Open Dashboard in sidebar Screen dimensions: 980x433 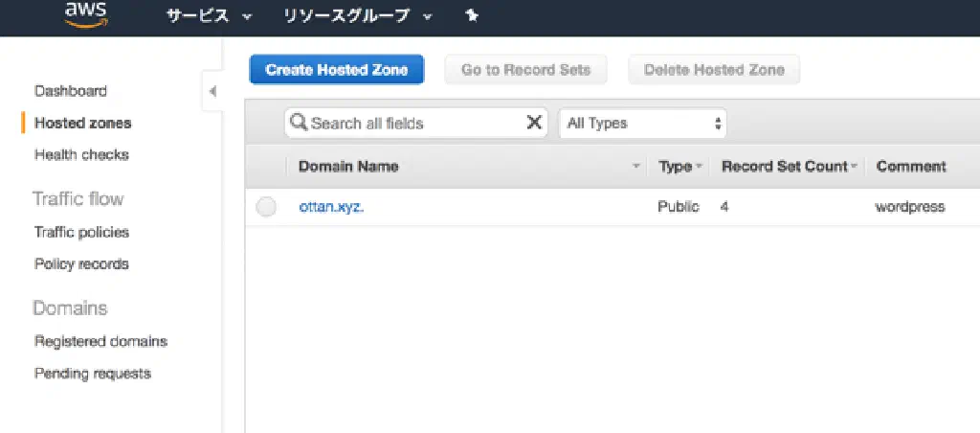71,91
